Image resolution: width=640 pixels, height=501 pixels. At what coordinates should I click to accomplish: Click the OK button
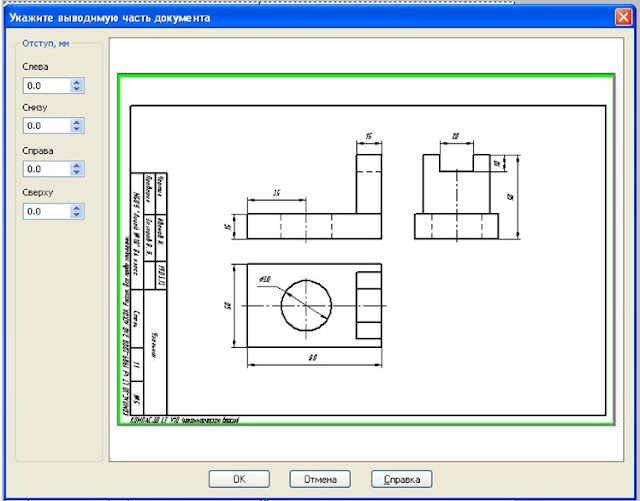pyautogui.click(x=239, y=479)
